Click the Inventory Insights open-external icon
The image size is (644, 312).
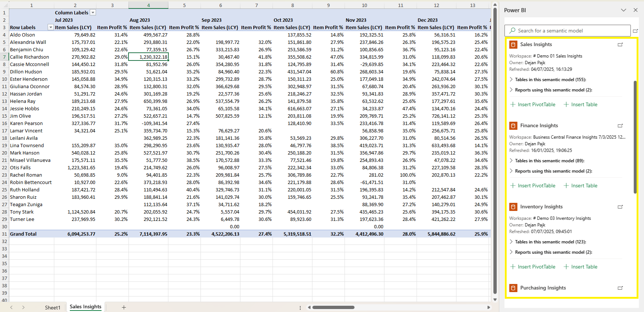pyautogui.click(x=620, y=207)
